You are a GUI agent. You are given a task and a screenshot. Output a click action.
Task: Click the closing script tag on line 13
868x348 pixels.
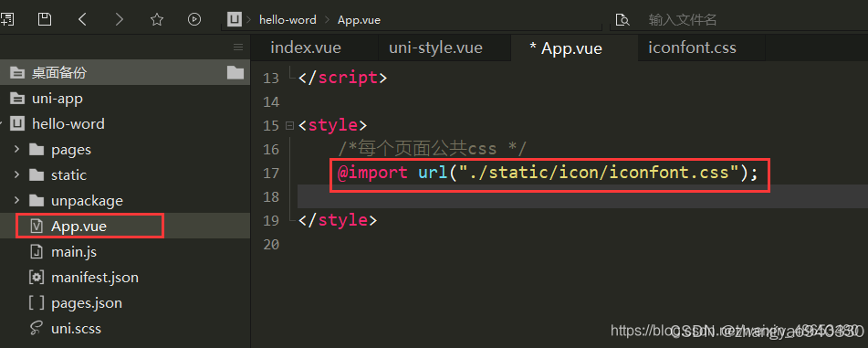[342, 79]
